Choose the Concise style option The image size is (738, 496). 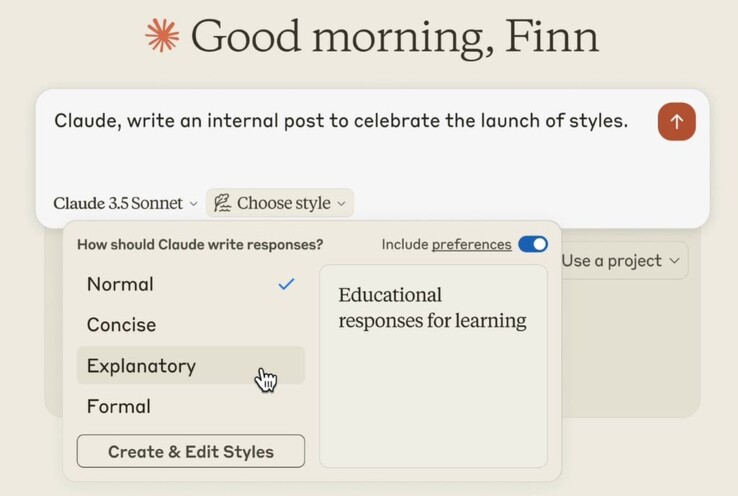pyautogui.click(x=121, y=325)
